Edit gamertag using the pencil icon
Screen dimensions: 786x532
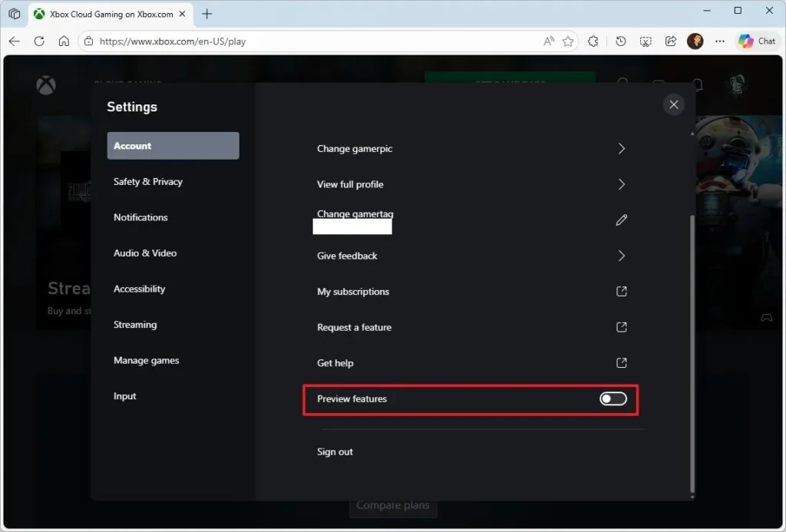coord(621,220)
